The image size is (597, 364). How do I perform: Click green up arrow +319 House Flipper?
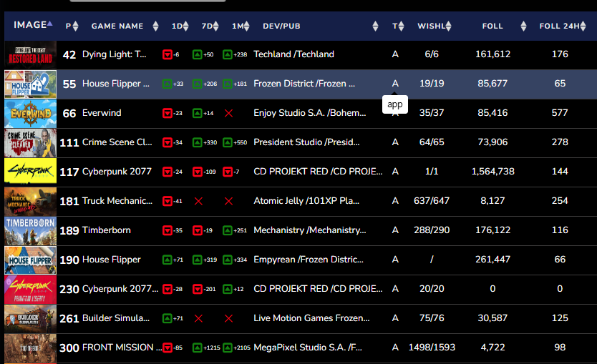tap(198, 260)
